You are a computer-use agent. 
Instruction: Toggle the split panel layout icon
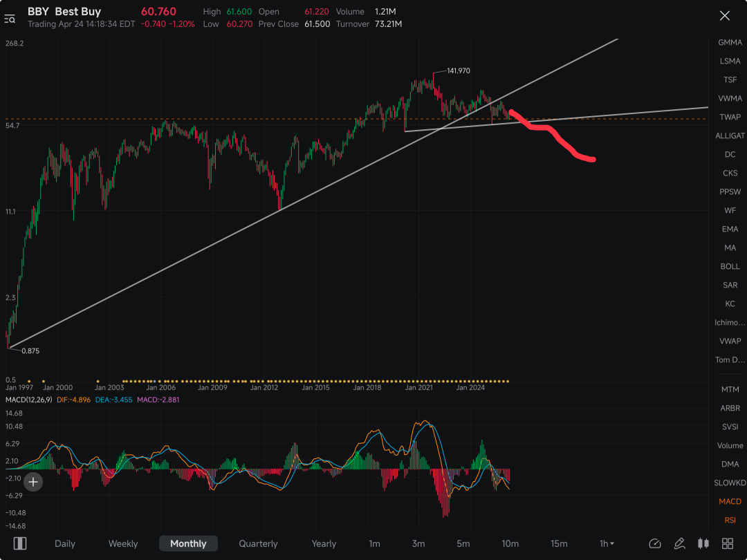point(20,543)
